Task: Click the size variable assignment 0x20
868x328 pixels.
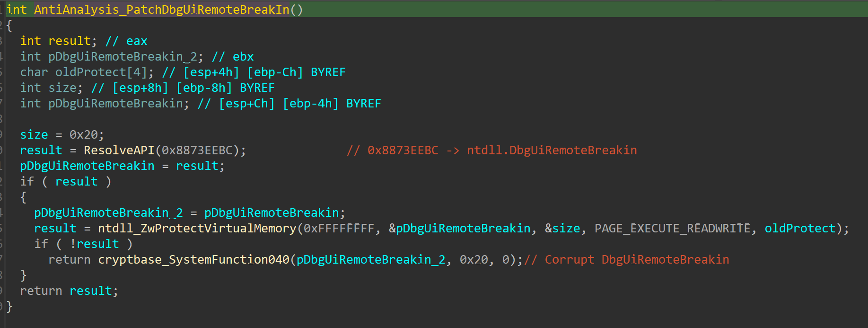Action: (62, 134)
